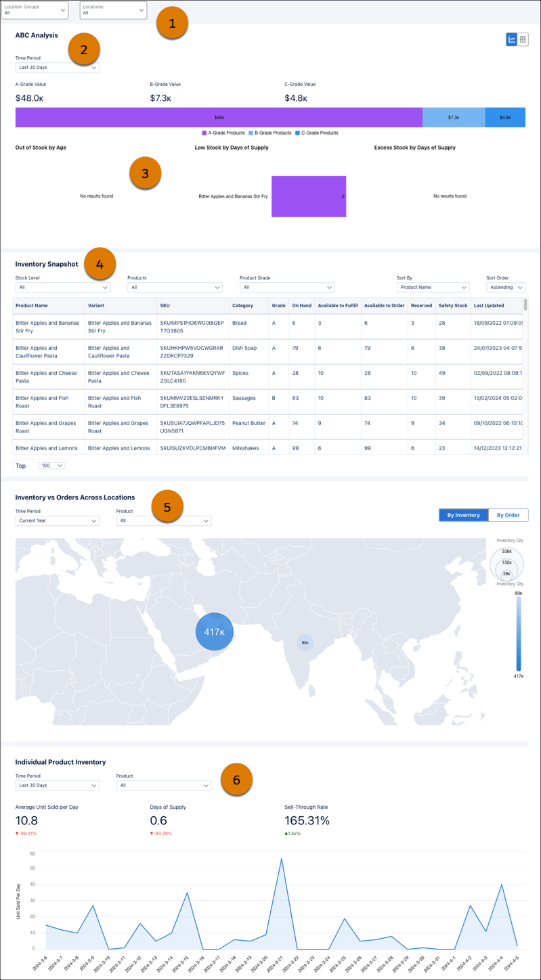The height and width of the screenshot is (980, 541).
Task: Click the SKU column header
Action: pyautogui.click(x=193, y=305)
